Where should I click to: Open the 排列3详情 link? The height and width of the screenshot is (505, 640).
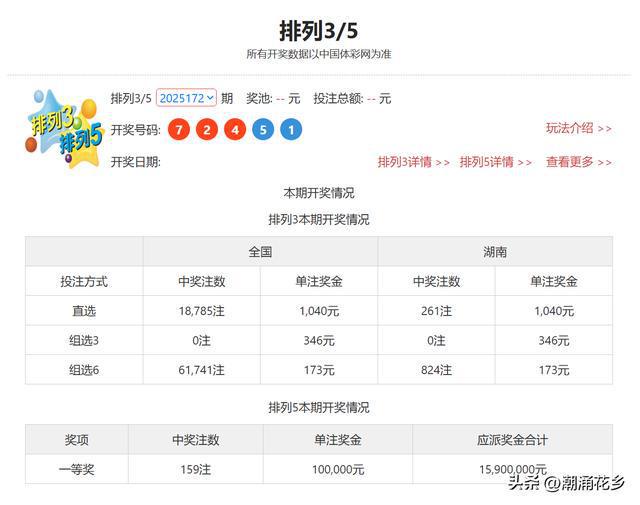(413, 162)
